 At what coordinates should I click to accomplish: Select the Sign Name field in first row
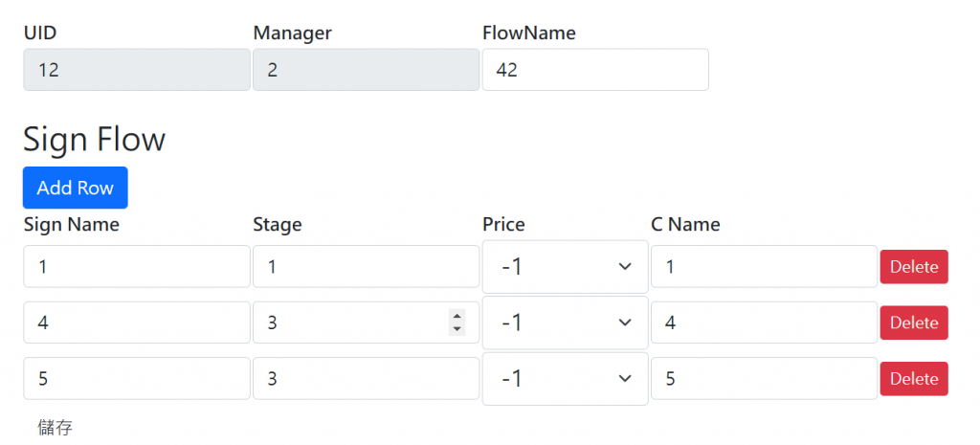(x=136, y=267)
